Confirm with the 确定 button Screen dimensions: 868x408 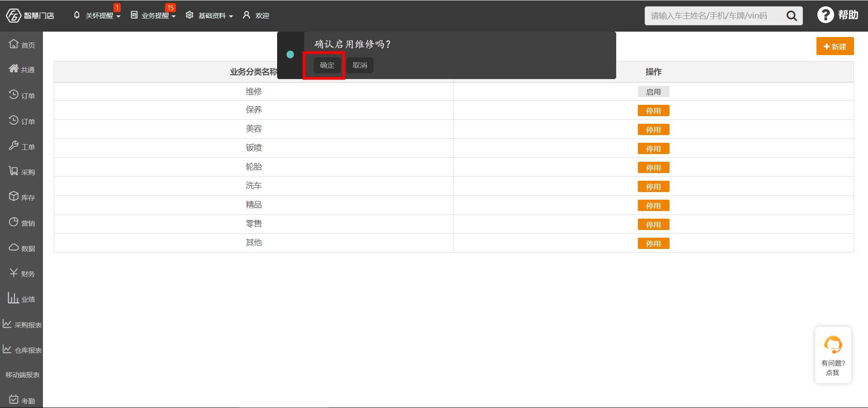pyautogui.click(x=327, y=66)
